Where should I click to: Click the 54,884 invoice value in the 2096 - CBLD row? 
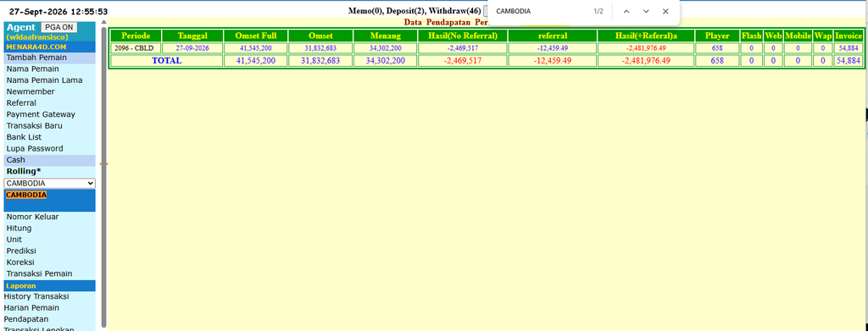click(848, 48)
